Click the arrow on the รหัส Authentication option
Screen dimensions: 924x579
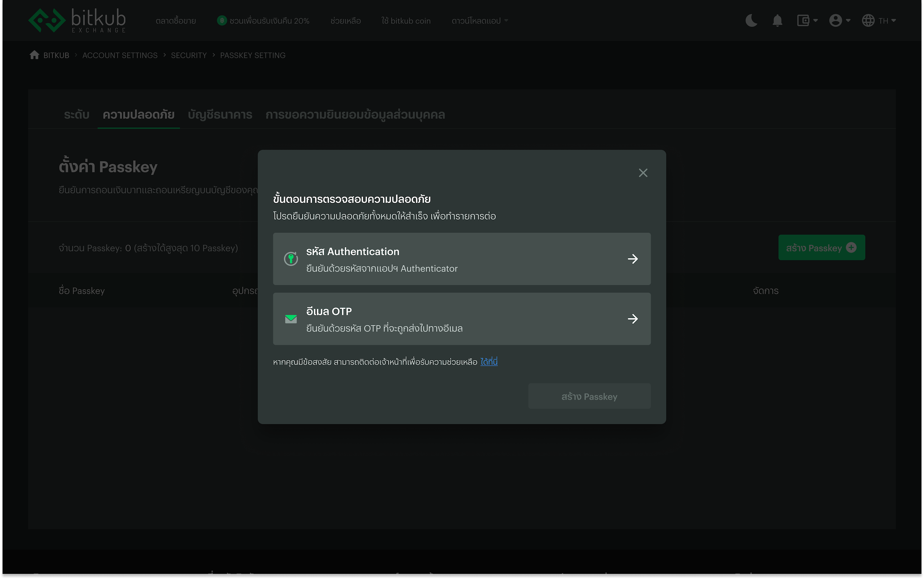(633, 259)
